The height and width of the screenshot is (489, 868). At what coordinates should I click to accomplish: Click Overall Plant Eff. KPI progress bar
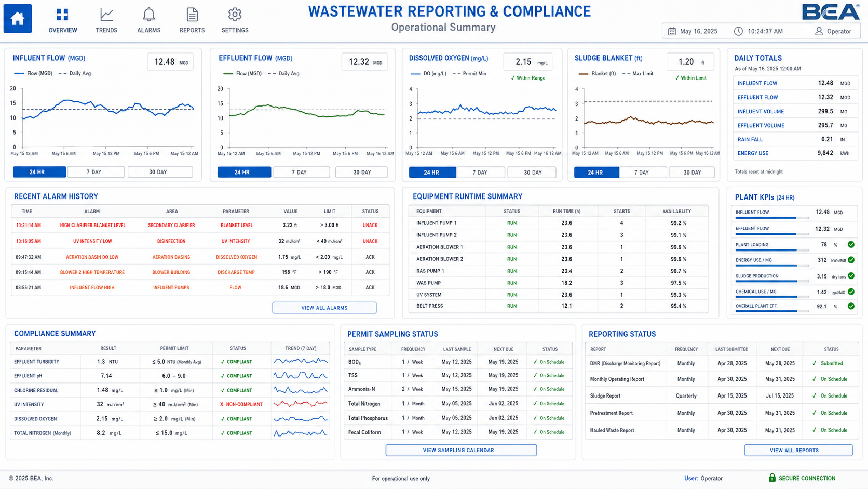point(771,311)
